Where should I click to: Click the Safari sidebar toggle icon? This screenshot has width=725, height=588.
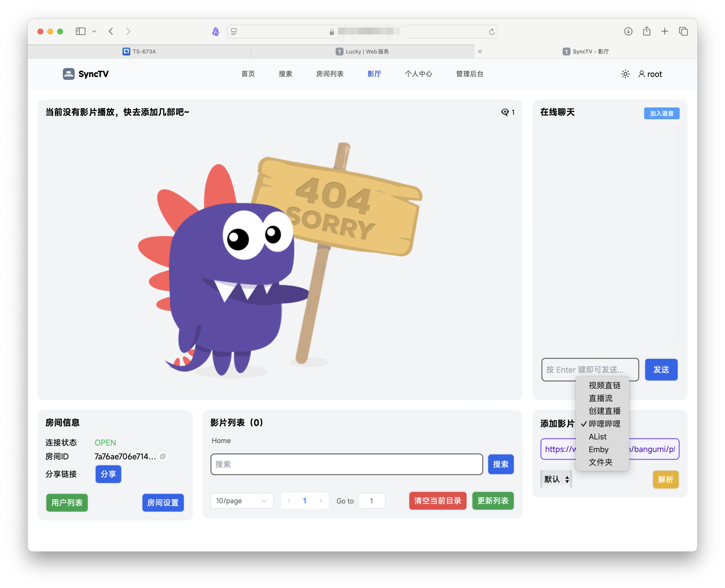(x=80, y=32)
